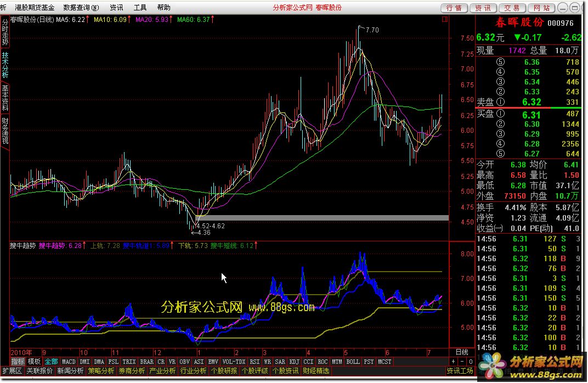Apply the BOLL indicator
The height and width of the screenshot is (383, 588).
[x=353, y=362]
